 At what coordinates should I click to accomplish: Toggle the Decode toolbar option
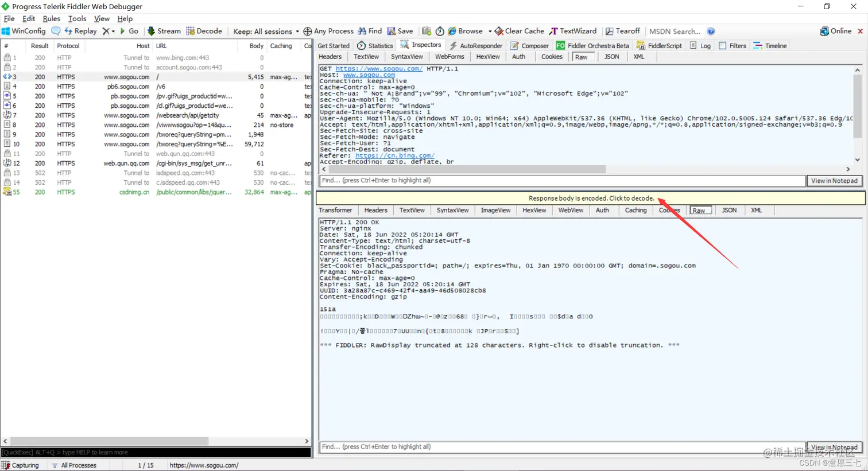[204, 31]
